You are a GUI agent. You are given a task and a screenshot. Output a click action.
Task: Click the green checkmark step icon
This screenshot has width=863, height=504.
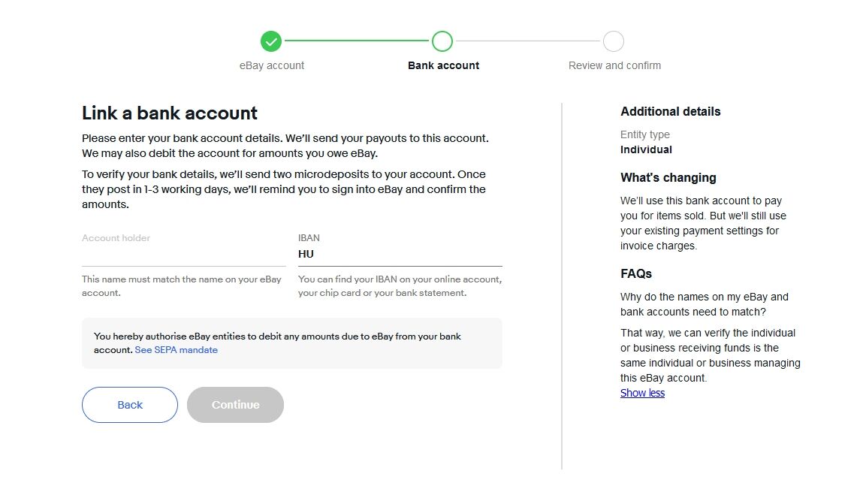271,41
